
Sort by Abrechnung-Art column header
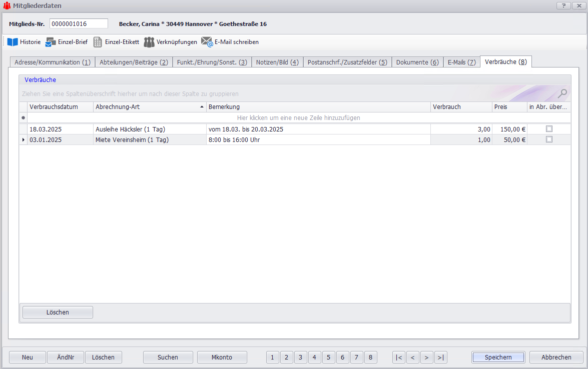[149, 107]
